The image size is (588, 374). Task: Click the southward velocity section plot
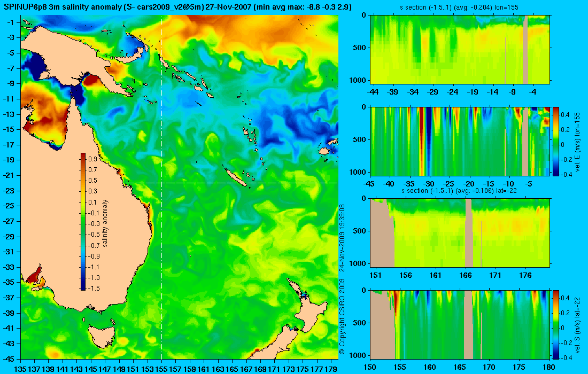click(460, 324)
